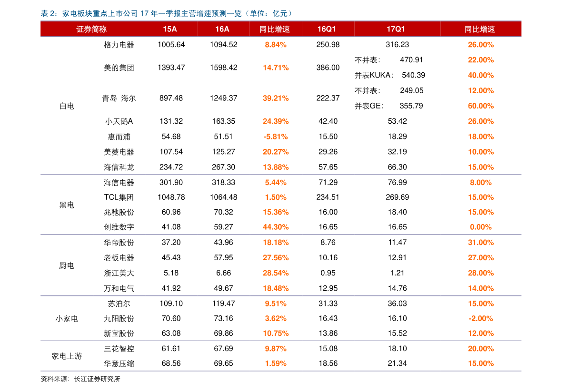Select the value 540.39 in 17Q1 column
The height and width of the screenshot is (392, 567).
coord(413,76)
